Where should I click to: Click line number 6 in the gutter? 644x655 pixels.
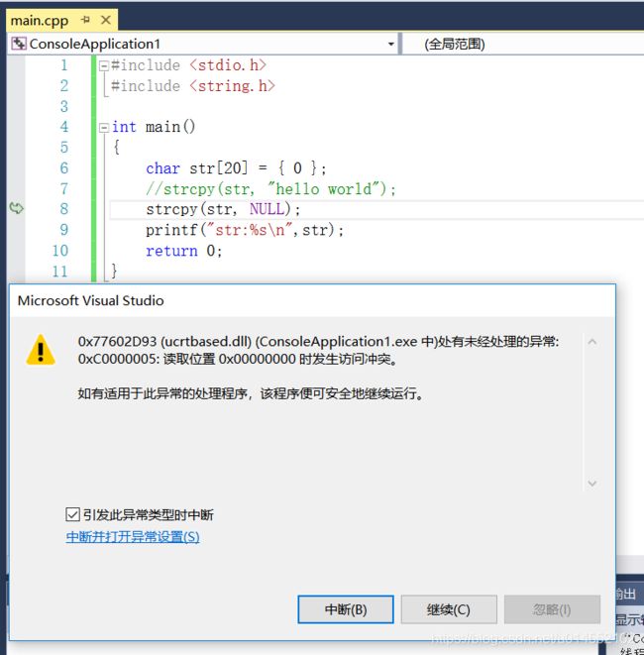coord(63,167)
